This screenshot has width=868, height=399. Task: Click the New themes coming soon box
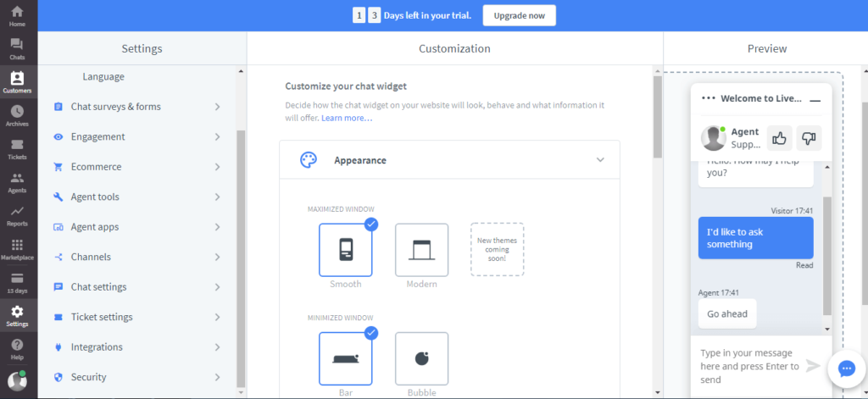[x=497, y=250]
